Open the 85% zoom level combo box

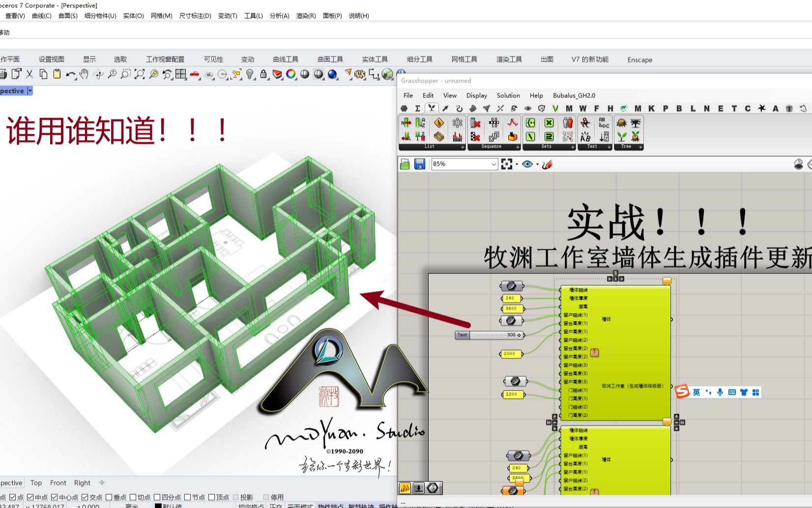pyautogui.click(x=464, y=164)
